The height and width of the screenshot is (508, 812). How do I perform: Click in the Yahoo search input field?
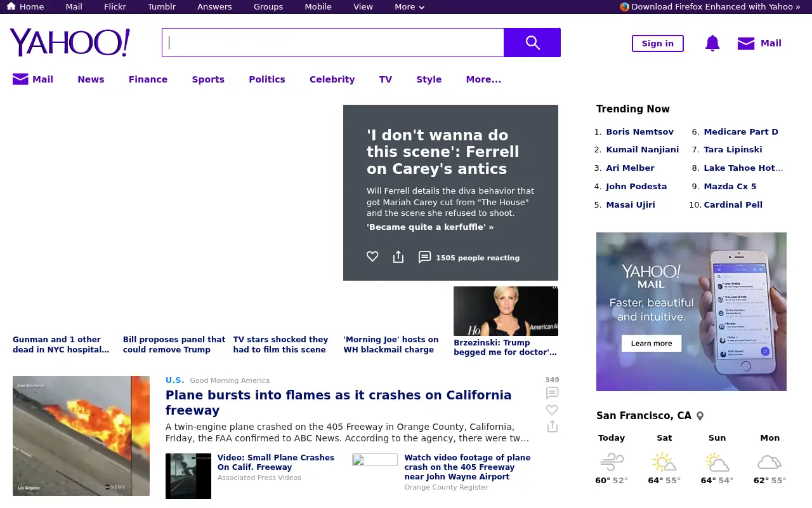point(333,43)
